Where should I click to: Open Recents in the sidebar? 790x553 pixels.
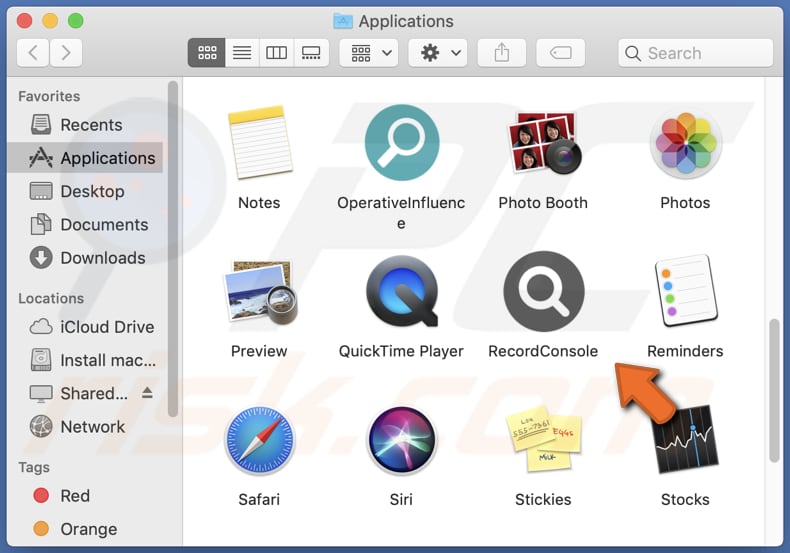(x=84, y=125)
